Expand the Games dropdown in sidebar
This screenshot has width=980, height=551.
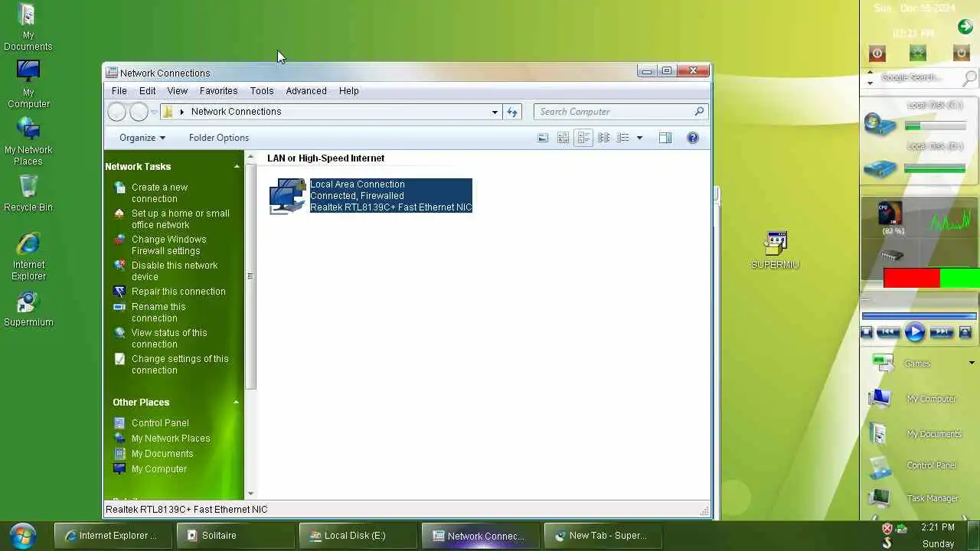click(972, 364)
